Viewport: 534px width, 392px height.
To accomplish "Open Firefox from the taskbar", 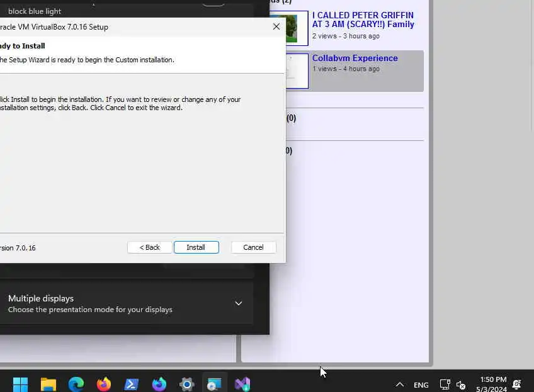I will pyautogui.click(x=103, y=384).
